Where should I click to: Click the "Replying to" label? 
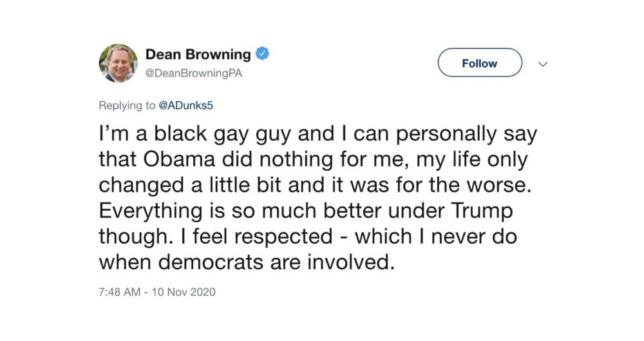[x=127, y=106]
